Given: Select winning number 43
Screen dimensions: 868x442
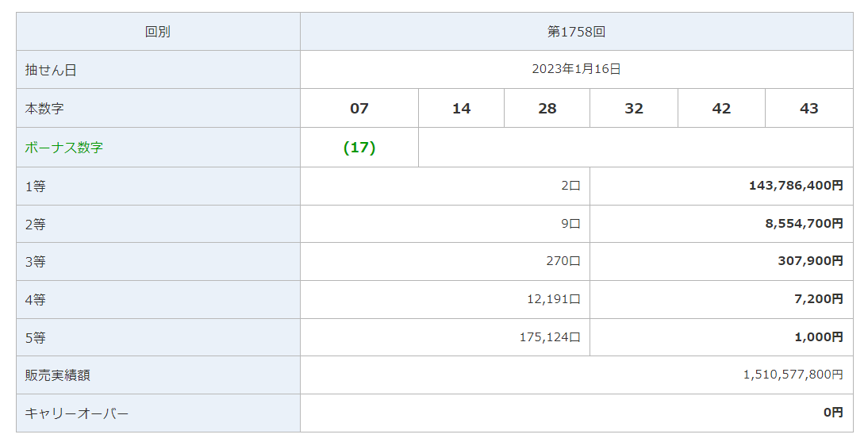Looking at the screenshot, I should click(808, 109).
